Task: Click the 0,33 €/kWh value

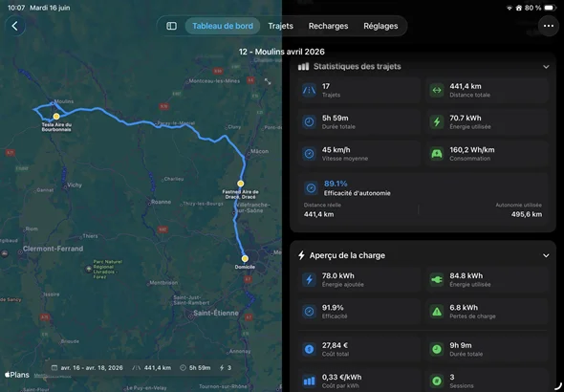Action: pos(341,377)
